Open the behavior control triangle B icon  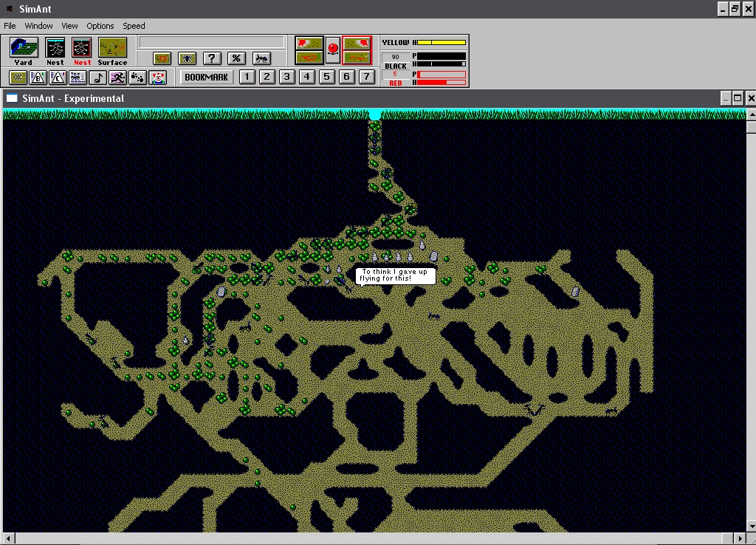click(x=38, y=78)
